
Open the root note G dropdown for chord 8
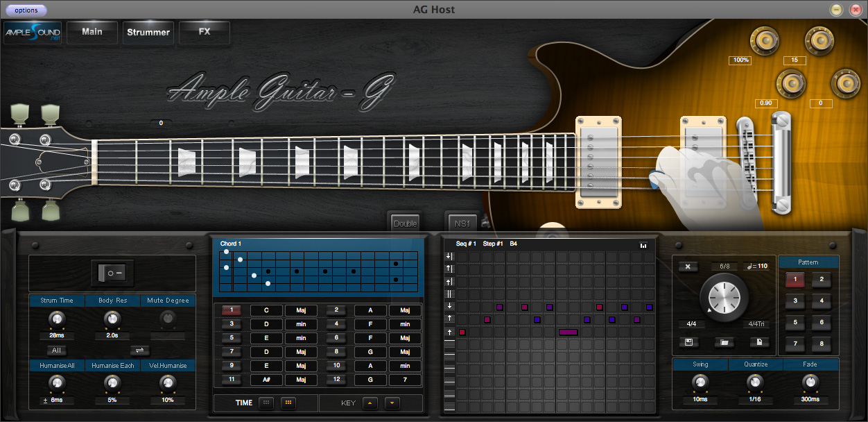click(370, 352)
